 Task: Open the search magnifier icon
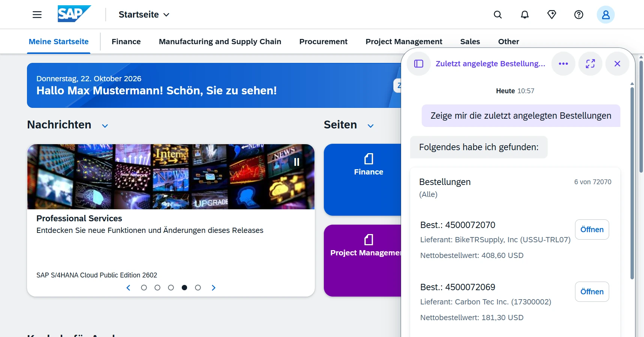(498, 15)
